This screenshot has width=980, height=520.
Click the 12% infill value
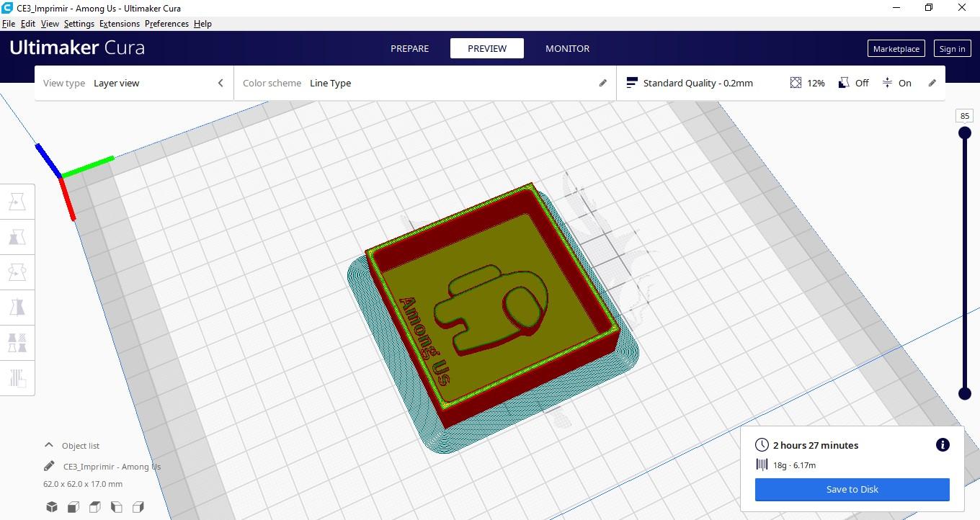click(816, 83)
